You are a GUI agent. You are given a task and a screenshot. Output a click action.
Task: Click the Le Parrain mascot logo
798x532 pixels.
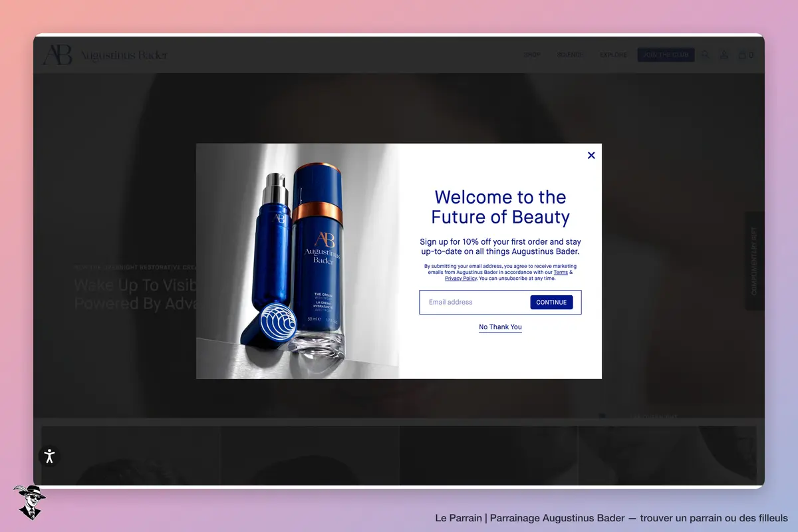29,503
